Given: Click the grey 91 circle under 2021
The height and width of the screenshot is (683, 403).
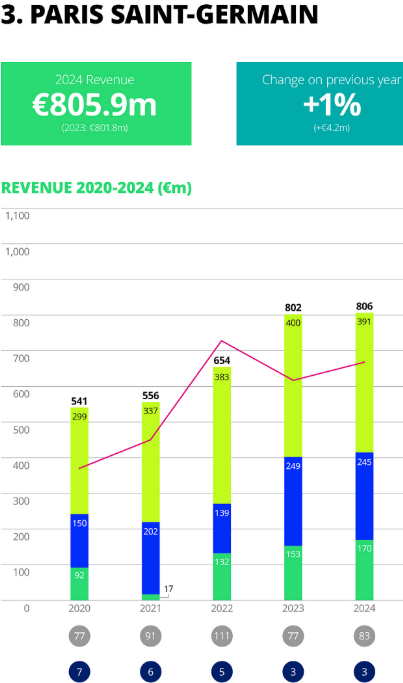Looking at the screenshot, I should [x=151, y=636].
